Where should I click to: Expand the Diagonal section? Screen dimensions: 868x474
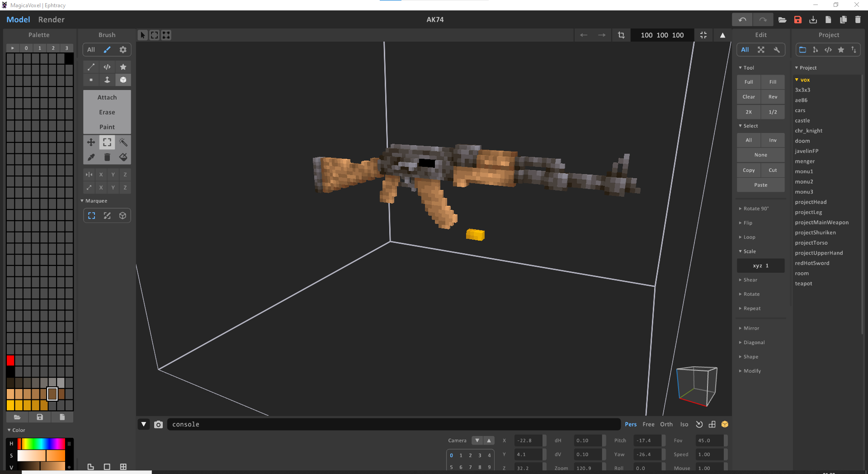(x=754, y=342)
